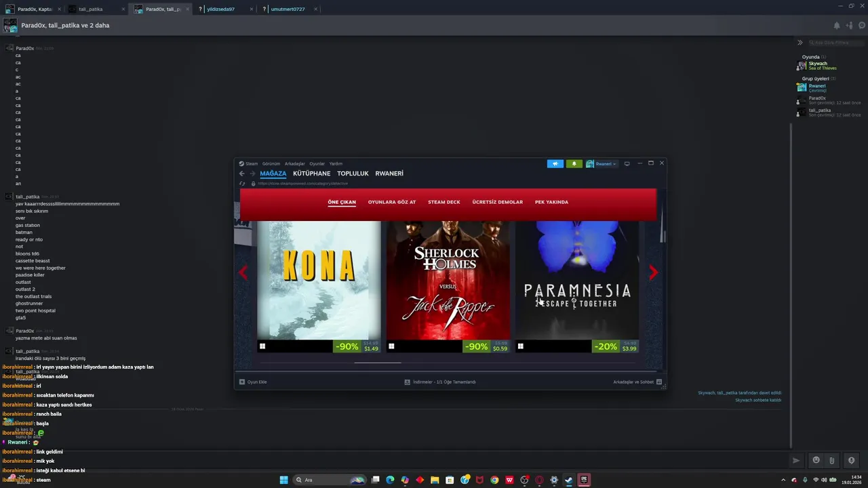Reload the Steam store page
868x488 pixels.
(242, 184)
